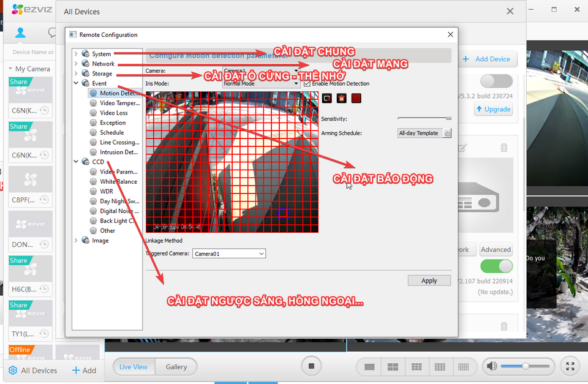Click the Video Loss gear icon in tree
This screenshot has width=588, height=384.
(x=93, y=113)
